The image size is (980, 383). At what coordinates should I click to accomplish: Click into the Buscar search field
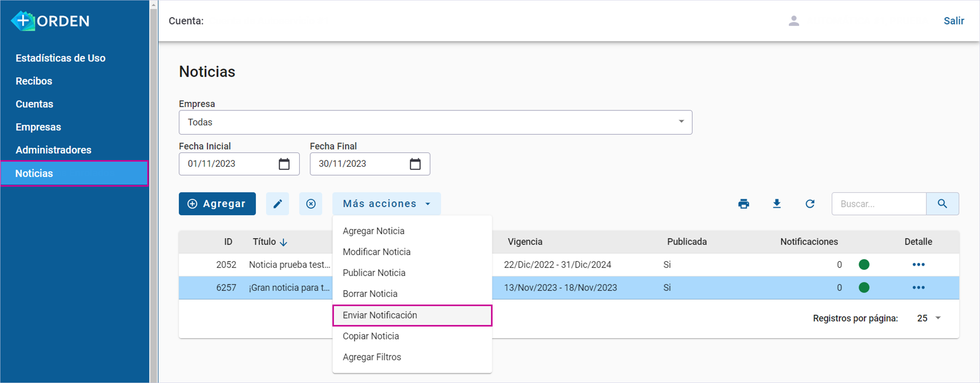[x=879, y=204]
